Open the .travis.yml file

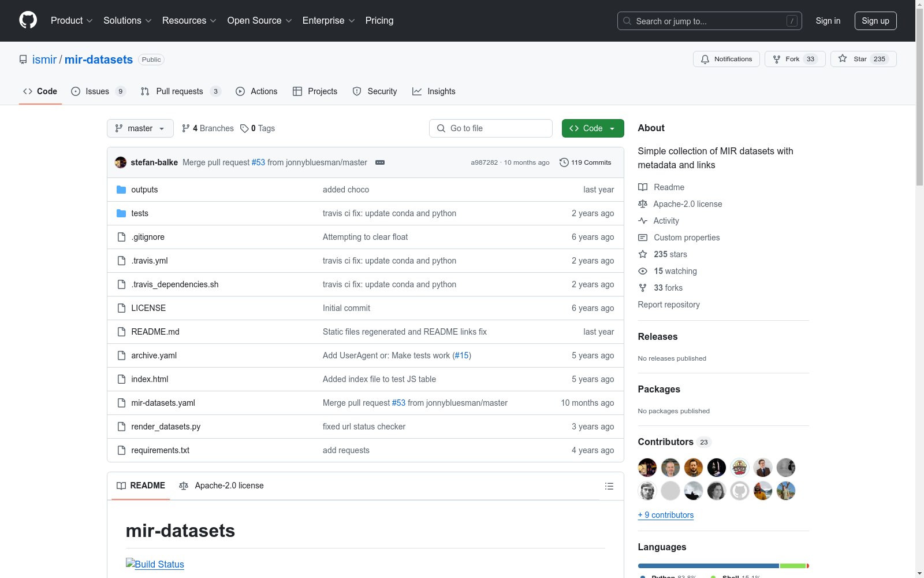tap(150, 261)
